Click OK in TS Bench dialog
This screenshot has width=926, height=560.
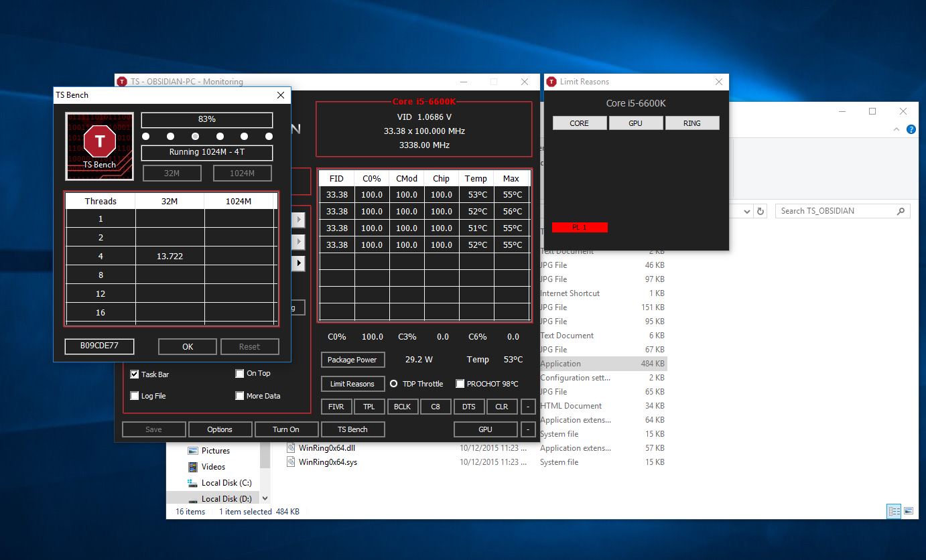point(188,346)
